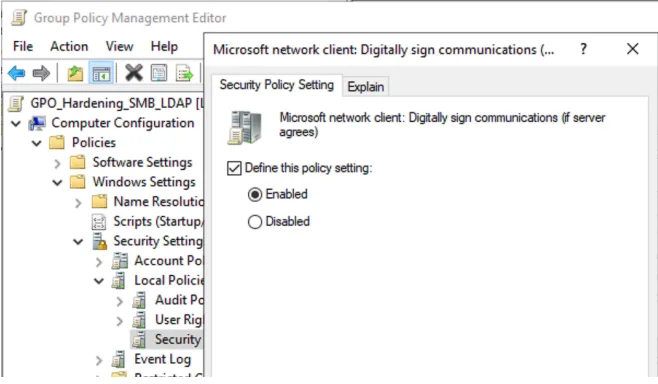658x384 pixels.
Task: Select the Disabled radio button
Action: tap(255, 222)
